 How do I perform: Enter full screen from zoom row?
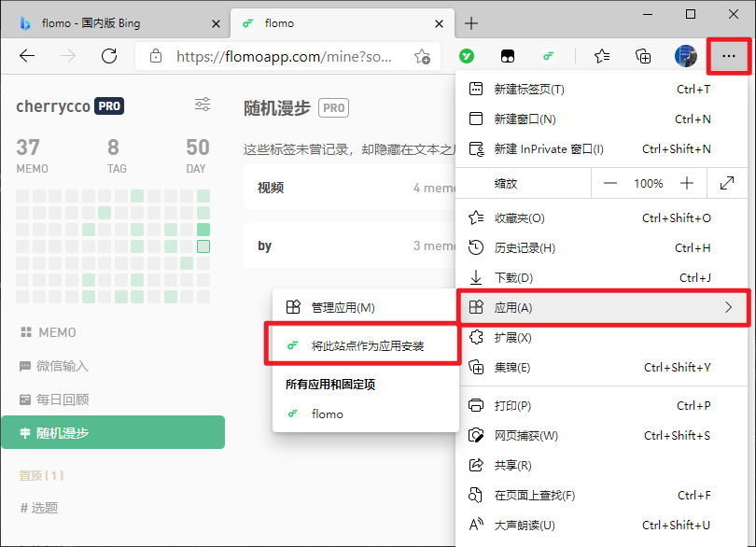pos(726,183)
